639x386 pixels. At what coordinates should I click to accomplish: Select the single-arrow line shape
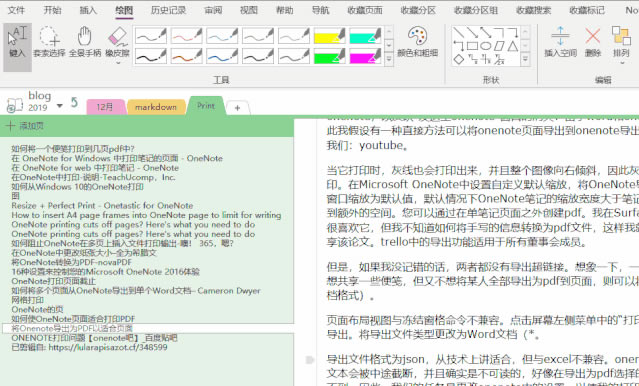point(472,33)
